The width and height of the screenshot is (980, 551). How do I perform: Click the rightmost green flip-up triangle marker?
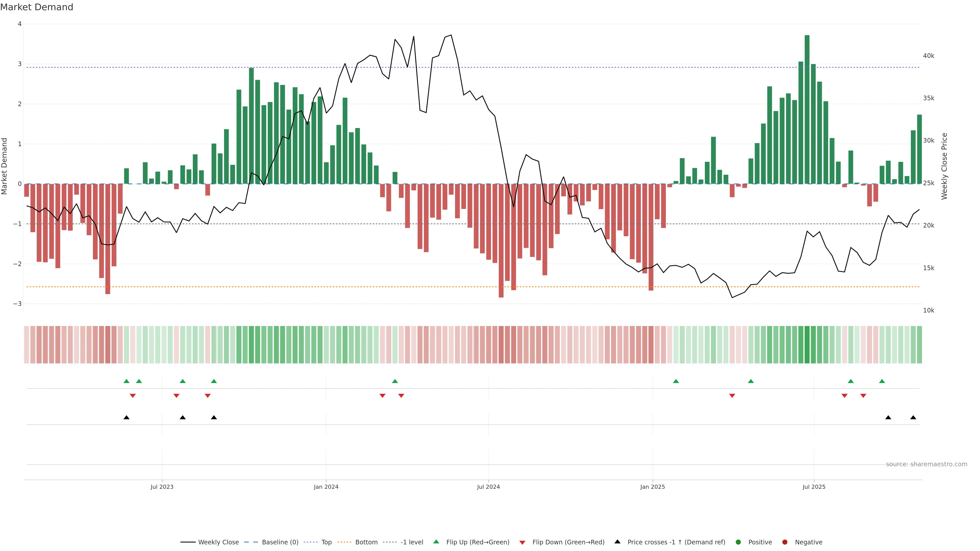(882, 381)
